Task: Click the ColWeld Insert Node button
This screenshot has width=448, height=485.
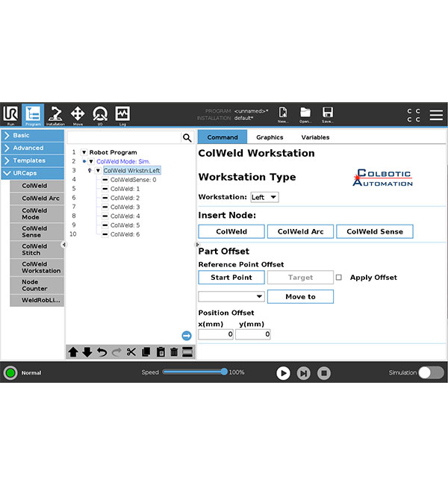Action: point(231,231)
